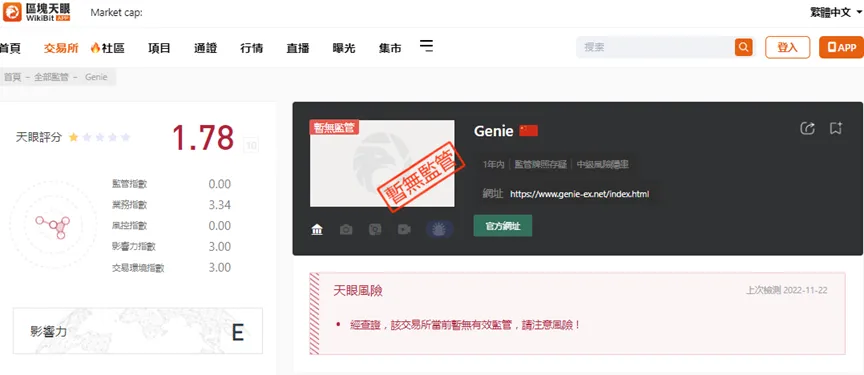
Task: Click the 影響力 E rating card
Action: [138, 331]
